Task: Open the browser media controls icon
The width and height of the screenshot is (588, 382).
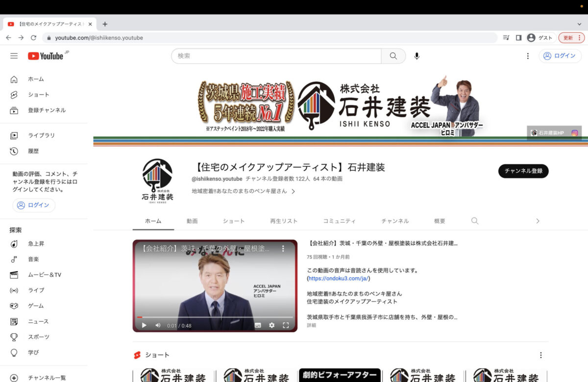Action: pos(507,38)
